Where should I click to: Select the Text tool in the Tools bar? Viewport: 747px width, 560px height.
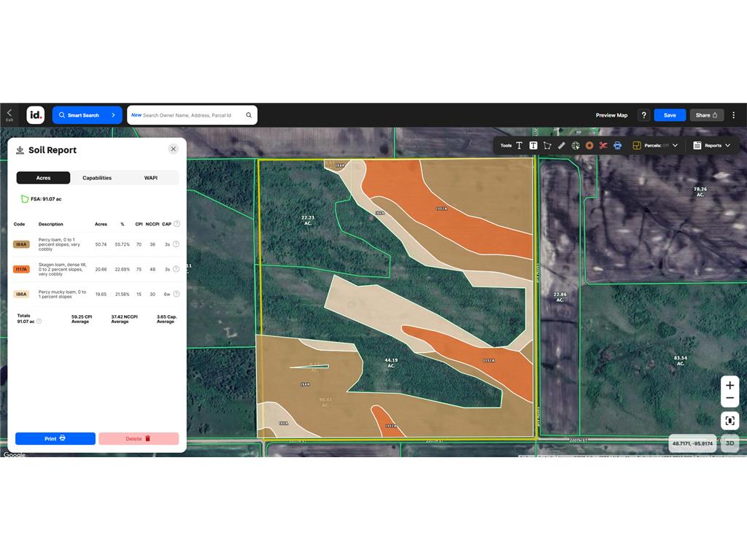[x=519, y=145]
